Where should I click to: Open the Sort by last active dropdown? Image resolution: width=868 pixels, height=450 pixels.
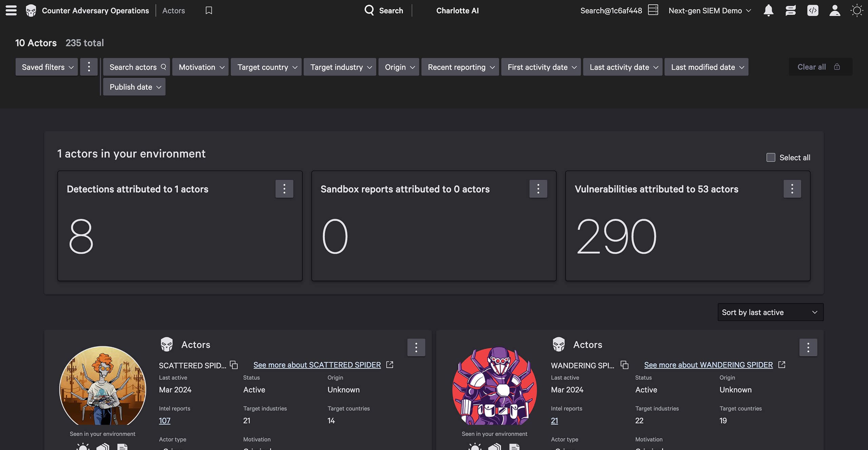770,312
